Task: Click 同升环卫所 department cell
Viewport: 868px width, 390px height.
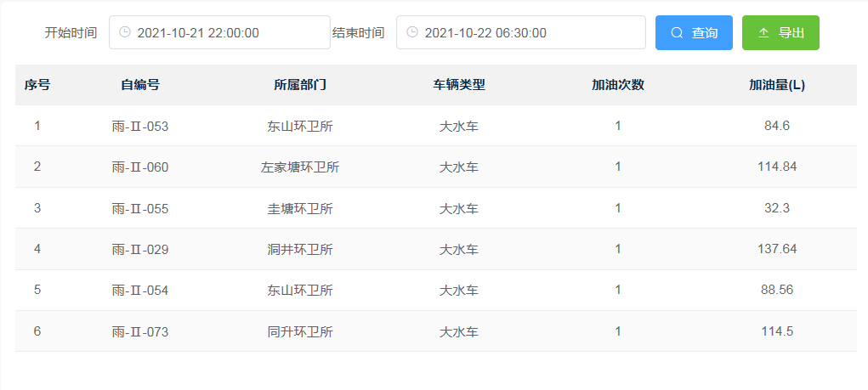Action: (x=300, y=332)
